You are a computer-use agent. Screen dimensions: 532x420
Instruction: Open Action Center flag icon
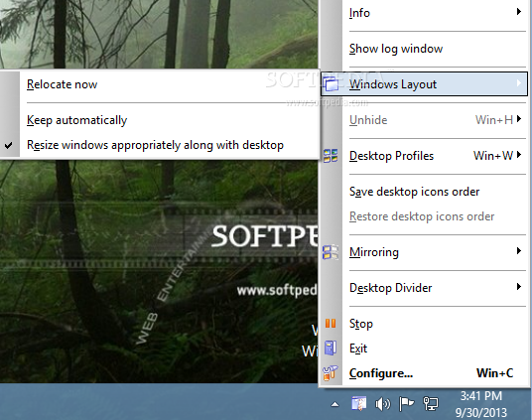point(406,404)
